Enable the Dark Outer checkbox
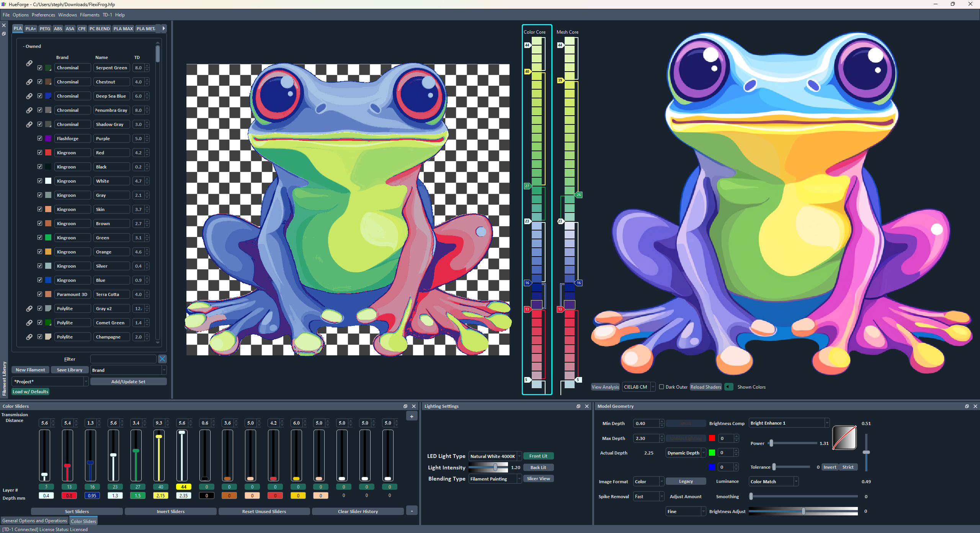 (661, 387)
